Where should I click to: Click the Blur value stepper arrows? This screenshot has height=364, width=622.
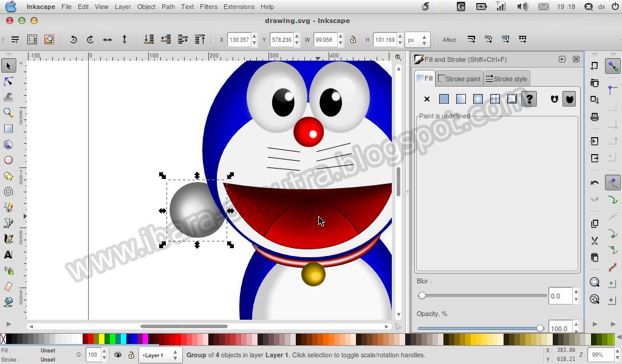(576, 296)
